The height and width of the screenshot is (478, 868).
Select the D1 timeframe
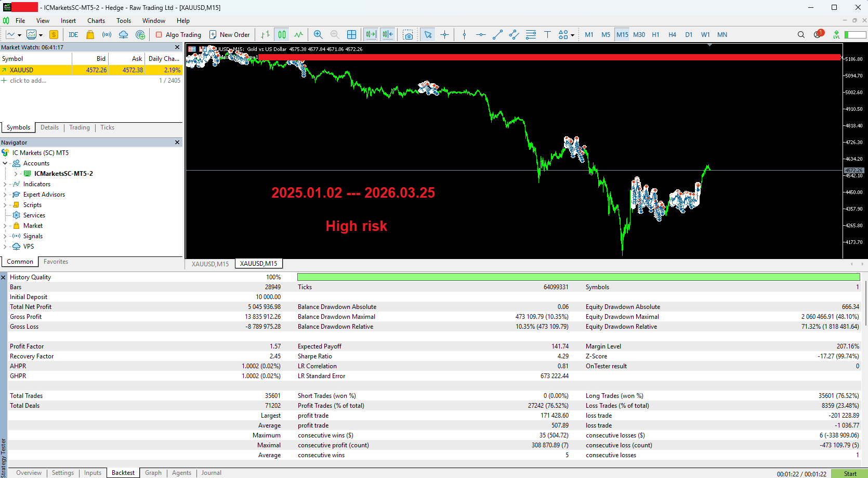tap(689, 35)
